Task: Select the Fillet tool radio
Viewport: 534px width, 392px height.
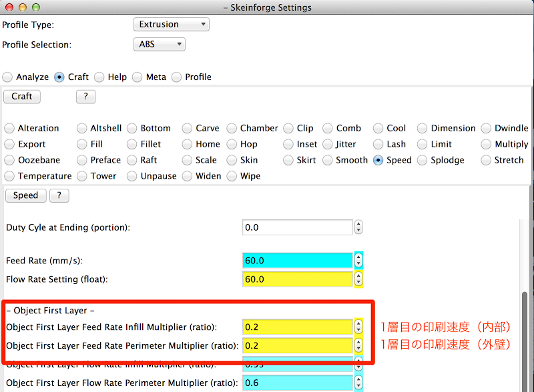Action: pos(131,144)
